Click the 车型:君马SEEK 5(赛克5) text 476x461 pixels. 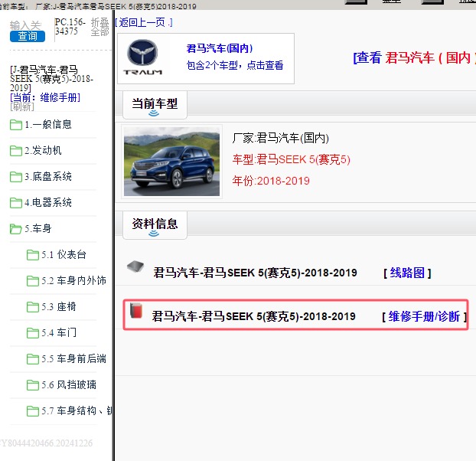click(x=292, y=160)
